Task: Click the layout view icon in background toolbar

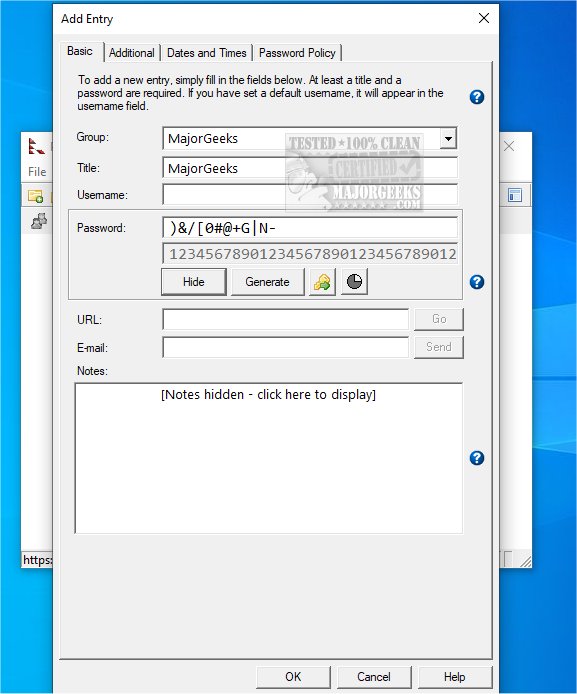Action: [515, 195]
